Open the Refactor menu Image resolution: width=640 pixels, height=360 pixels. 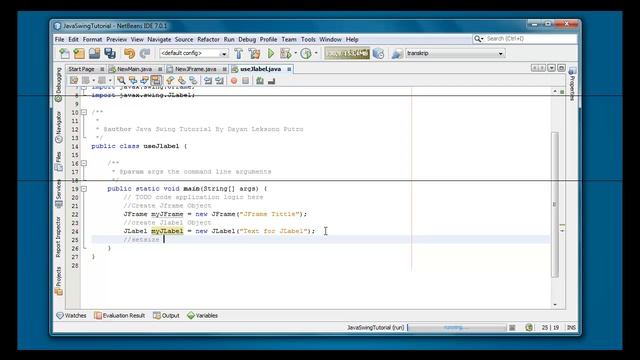pos(208,40)
